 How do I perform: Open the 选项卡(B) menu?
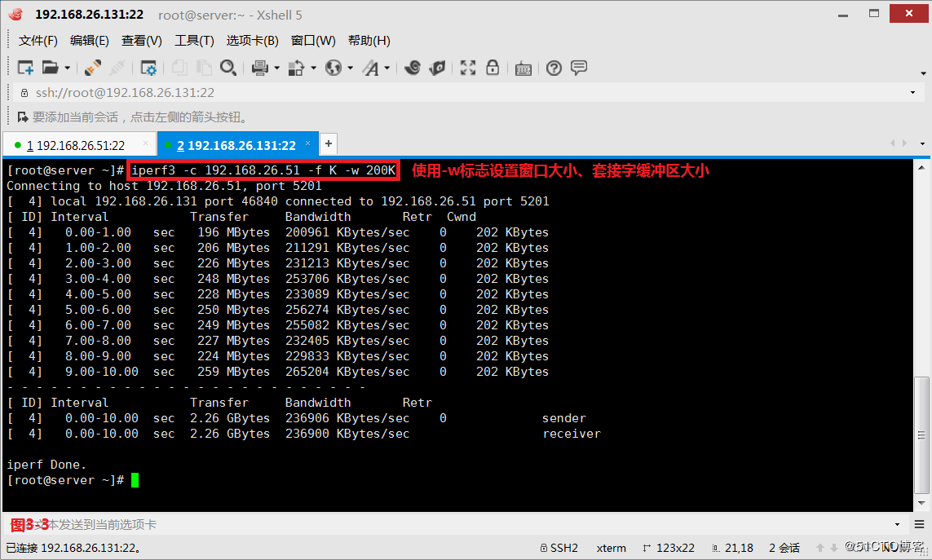(x=252, y=41)
